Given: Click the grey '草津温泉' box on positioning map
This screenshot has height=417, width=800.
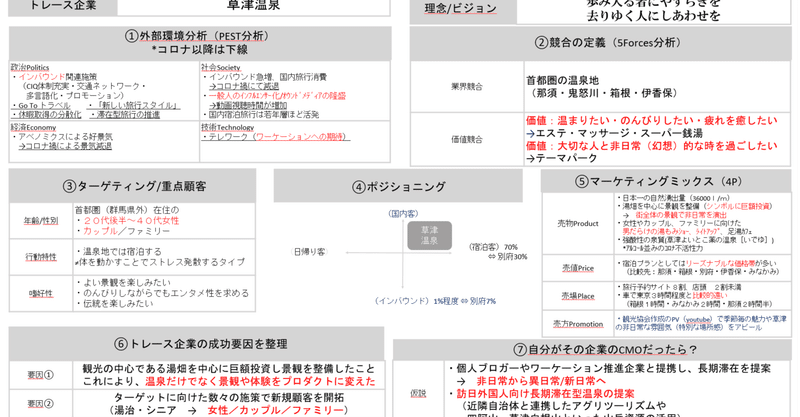Looking at the screenshot, I should [x=430, y=235].
